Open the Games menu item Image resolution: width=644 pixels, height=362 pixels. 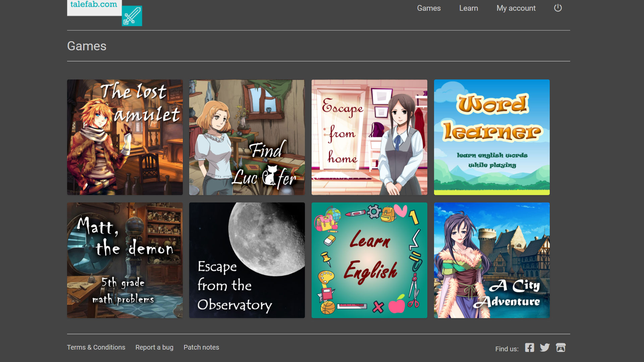(429, 8)
